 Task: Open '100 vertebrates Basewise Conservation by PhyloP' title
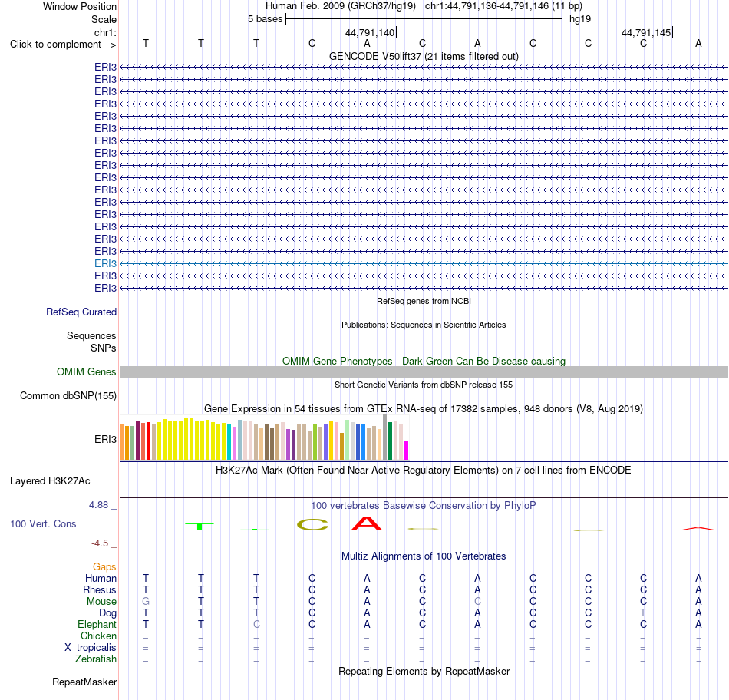424,506
